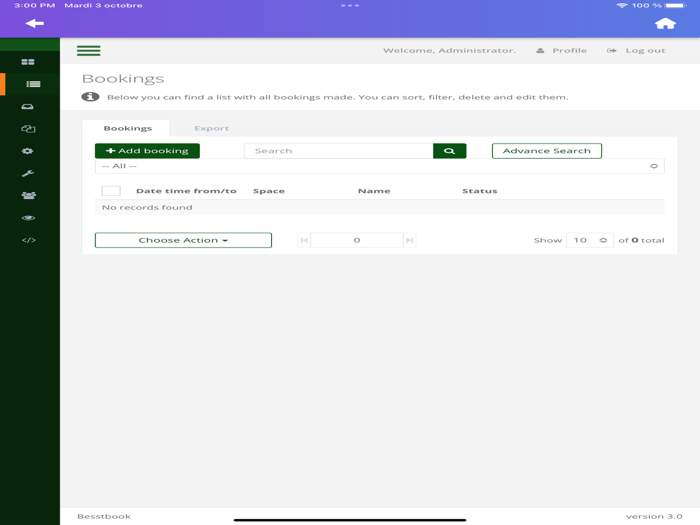The height and width of the screenshot is (525, 700).
Task: Sort by Date time from/to column
Action: point(186,191)
